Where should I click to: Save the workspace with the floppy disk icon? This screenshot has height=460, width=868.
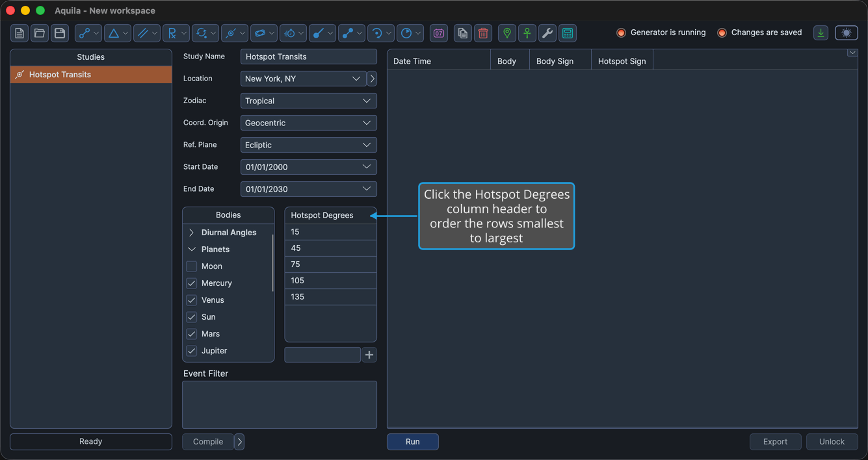[60, 33]
